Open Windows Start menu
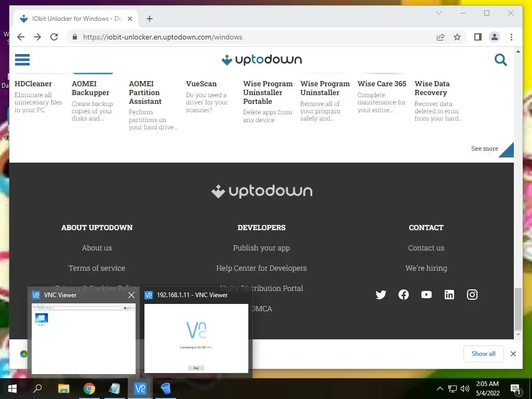Viewport: 532px width, 399px height. click(x=12, y=389)
